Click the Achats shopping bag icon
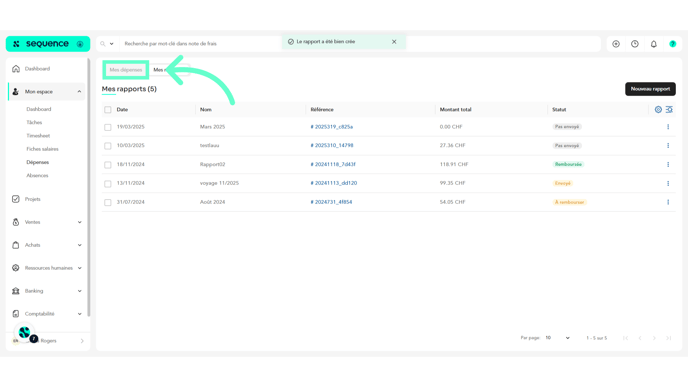 pyautogui.click(x=16, y=245)
